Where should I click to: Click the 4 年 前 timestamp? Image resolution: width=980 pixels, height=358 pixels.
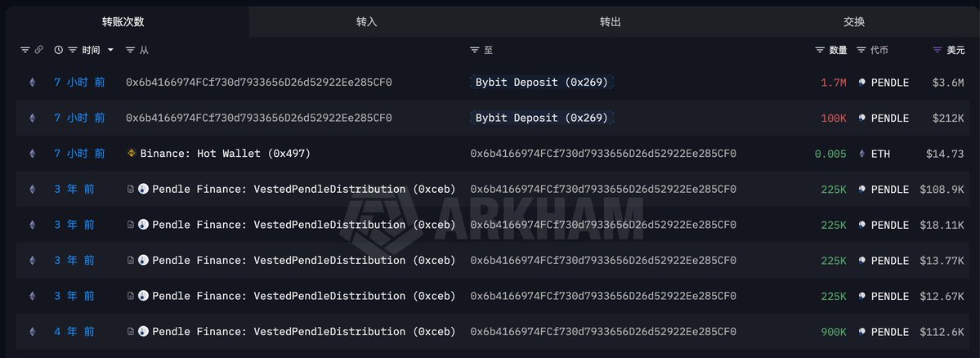pos(74,332)
